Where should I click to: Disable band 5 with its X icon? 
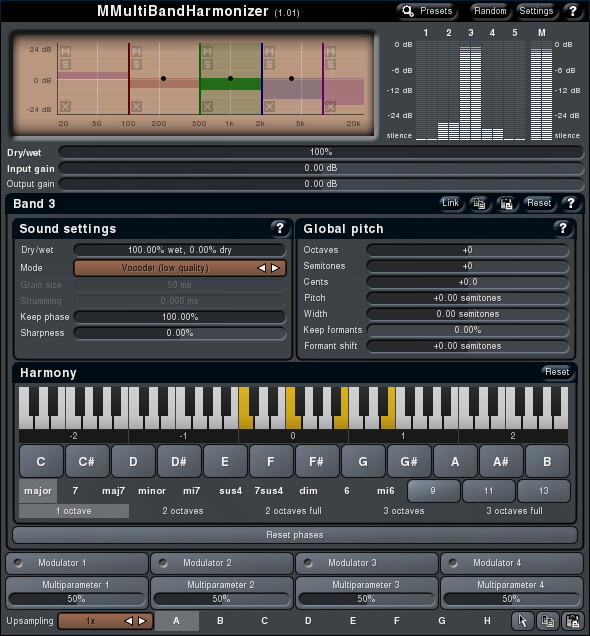point(330,107)
